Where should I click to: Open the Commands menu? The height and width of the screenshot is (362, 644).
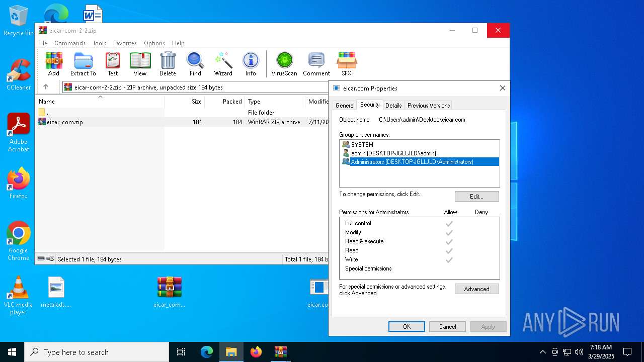click(x=70, y=43)
